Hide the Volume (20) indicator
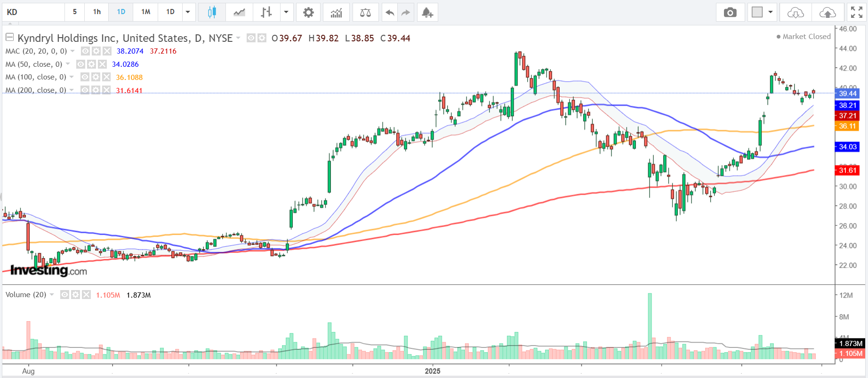The height and width of the screenshot is (378, 868). tap(64, 294)
